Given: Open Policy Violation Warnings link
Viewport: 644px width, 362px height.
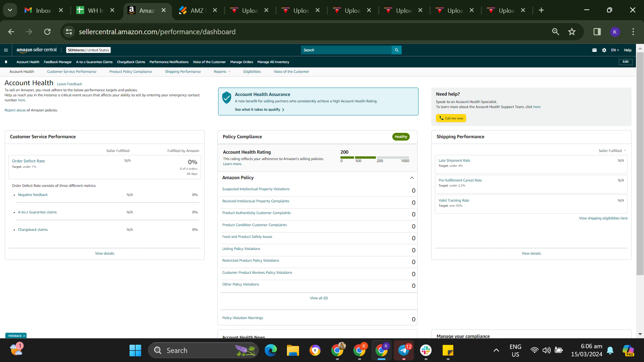Looking at the screenshot, I should (243, 318).
